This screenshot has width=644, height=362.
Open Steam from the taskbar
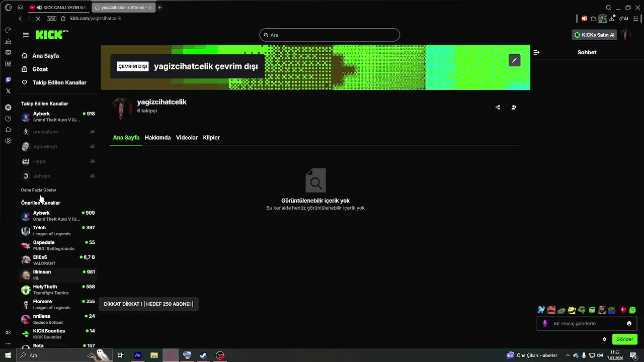[203, 355]
